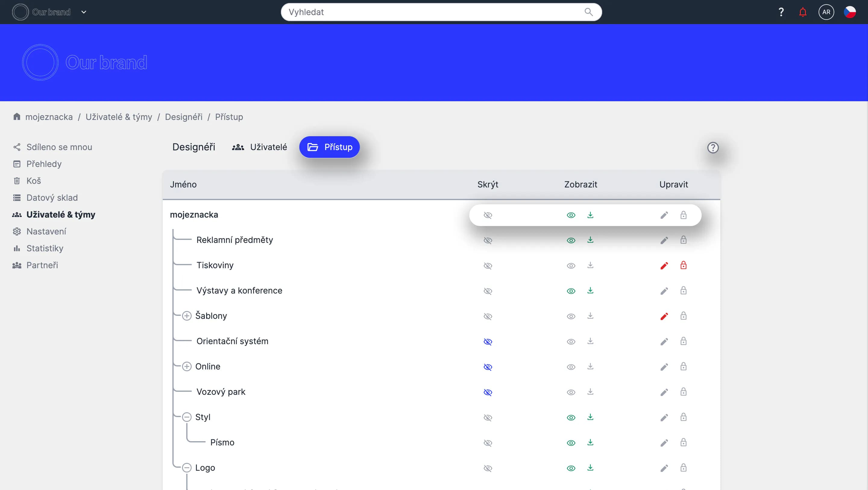Click the red lock icon for Tiskoviny
The width and height of the screenshot is (868, 490).
pos(683,265)
